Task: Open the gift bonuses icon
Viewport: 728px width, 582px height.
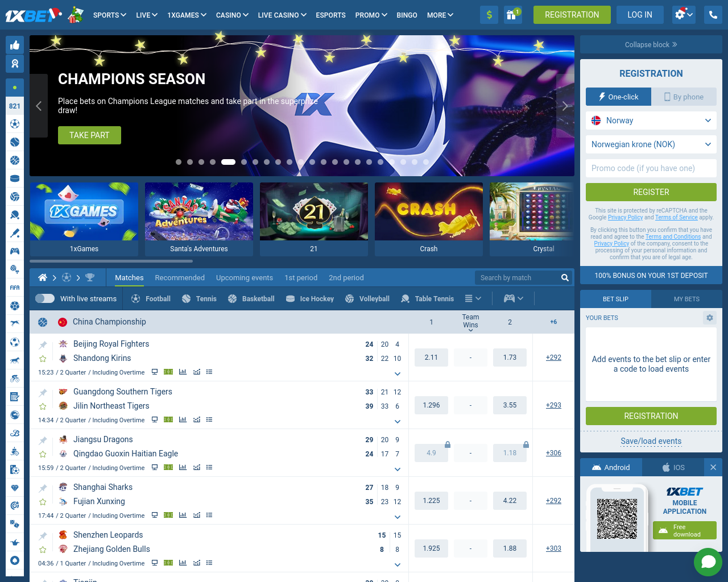Action: (x=512, y=15)
